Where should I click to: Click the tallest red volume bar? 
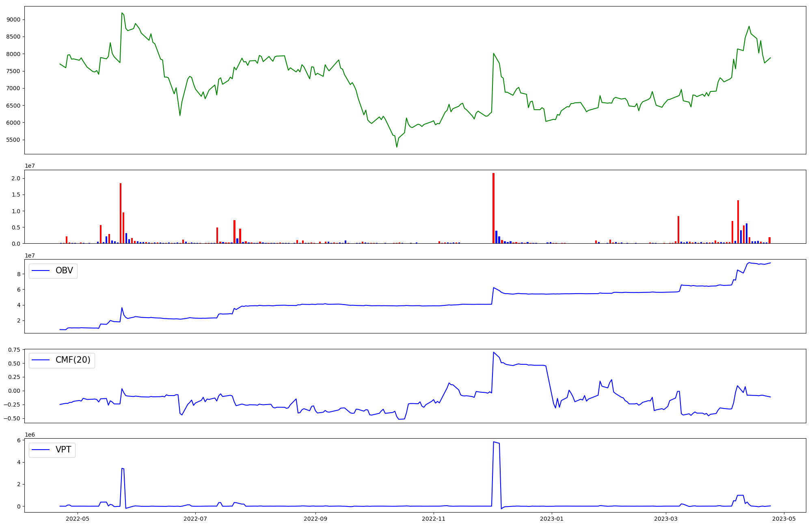click(x=493, y=208)
